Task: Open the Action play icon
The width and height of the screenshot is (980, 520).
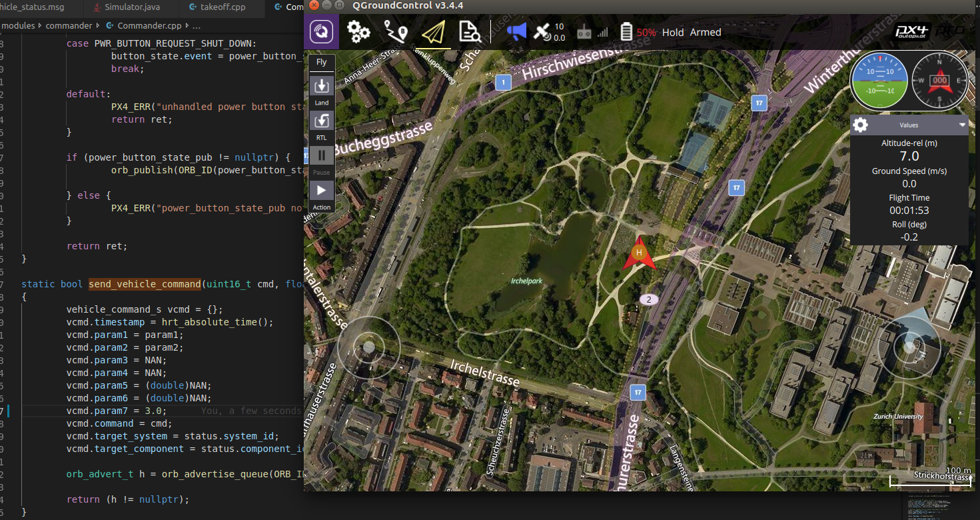Action: (322, 191)
